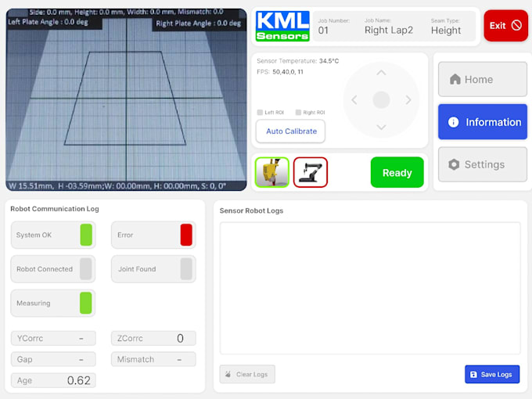This screenshot has width=532, height=399.
Task: Click the prohibition icon on Exit button
Action: click(x=516, y=25)
